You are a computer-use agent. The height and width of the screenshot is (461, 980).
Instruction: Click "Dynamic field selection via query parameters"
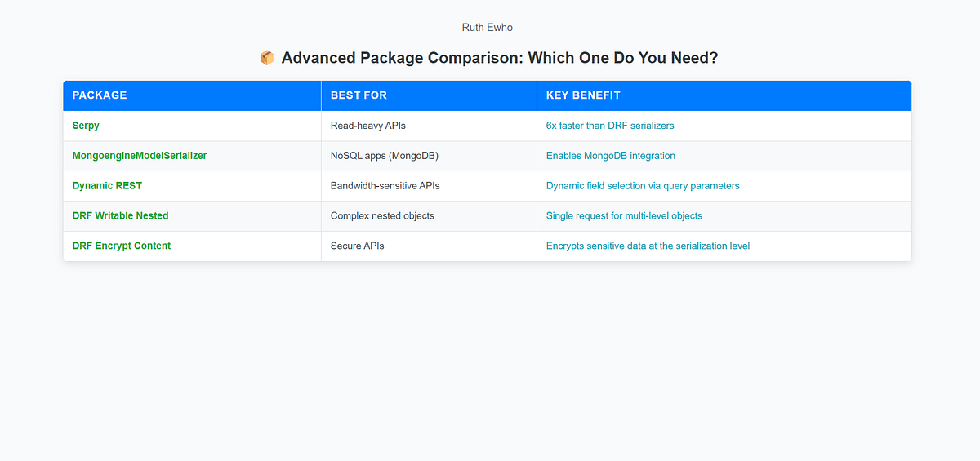tap(643, 186)
